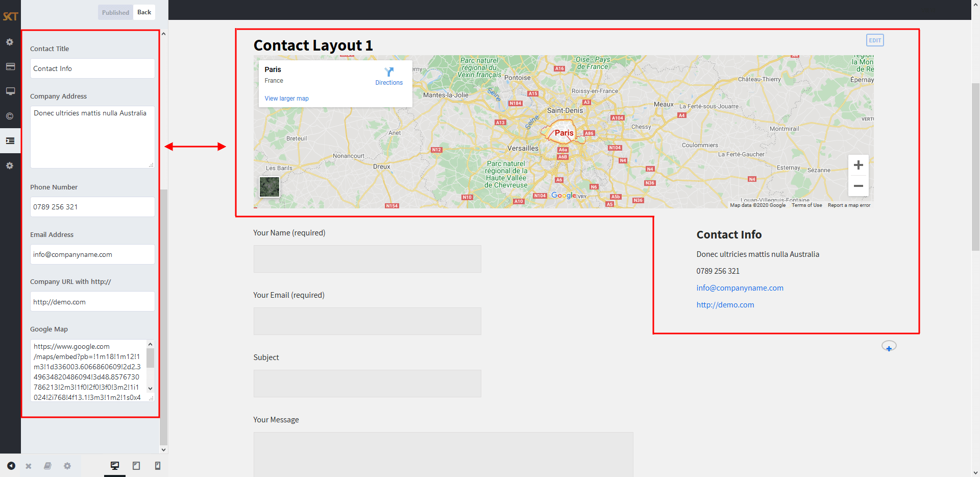Click the Published button
The height and width of the screenshot is (477, 980).
tap(115, 12)
